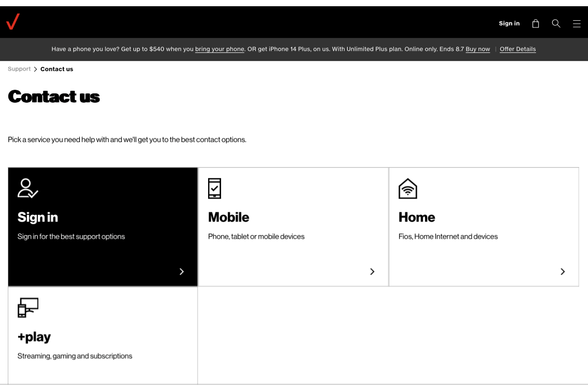Click 'Phone, tablet or mobile devices' text

(x=256, y=237)
